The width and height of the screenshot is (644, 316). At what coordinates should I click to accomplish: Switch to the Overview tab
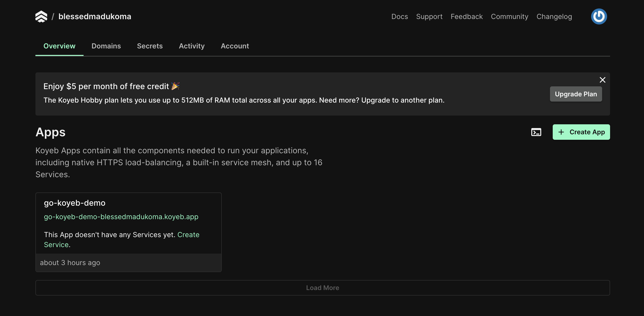[x=59, y=46]
